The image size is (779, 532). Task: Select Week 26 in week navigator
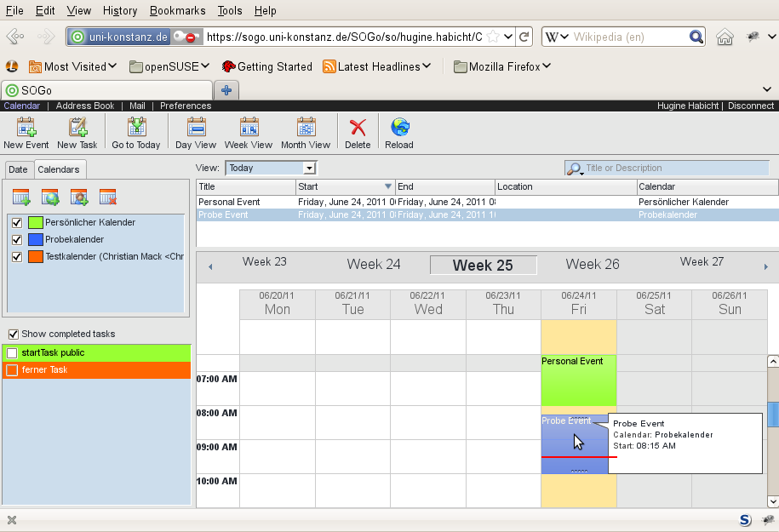coord(593,264)
